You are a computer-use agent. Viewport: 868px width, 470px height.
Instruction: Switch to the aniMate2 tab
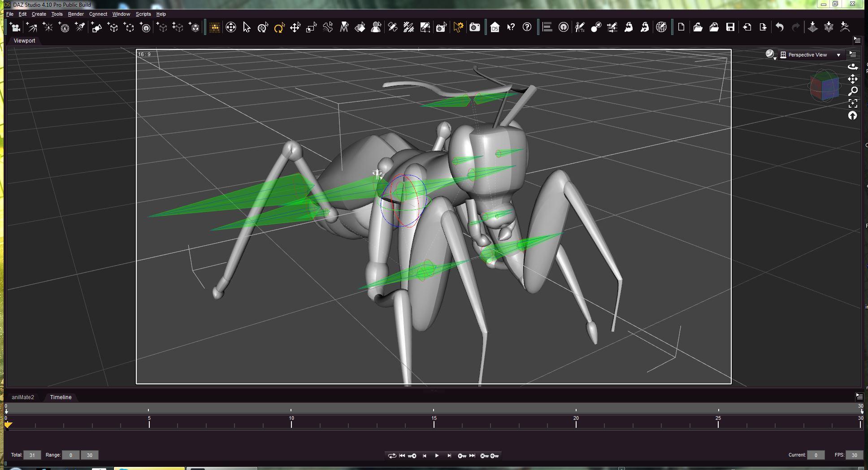23,397
